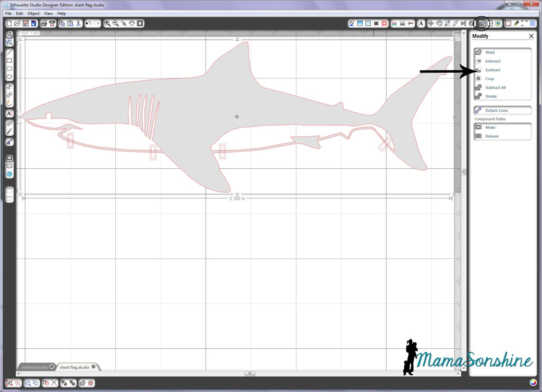This screenshot has height=392, width=542.
Task: Click the Offset icon in bottom toolbar
Action: tap(91, 383)
